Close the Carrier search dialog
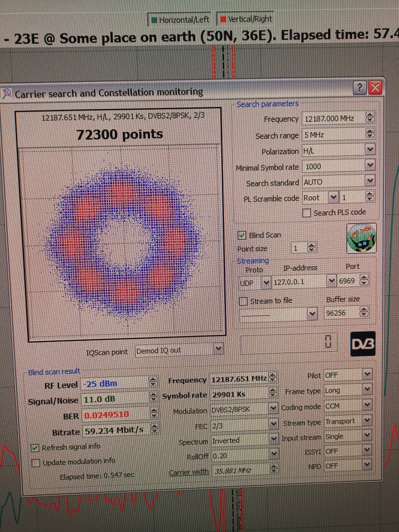The image size is (399, 532). click(375, 88)
